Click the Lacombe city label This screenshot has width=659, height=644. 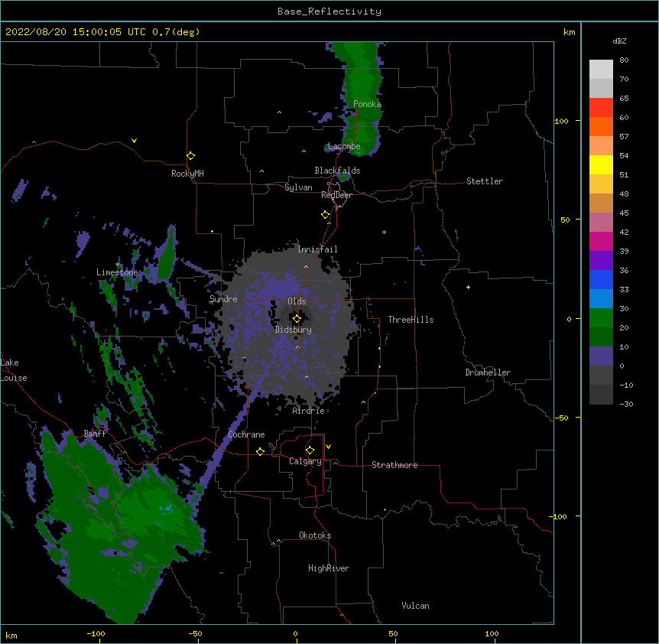[344, 146]
